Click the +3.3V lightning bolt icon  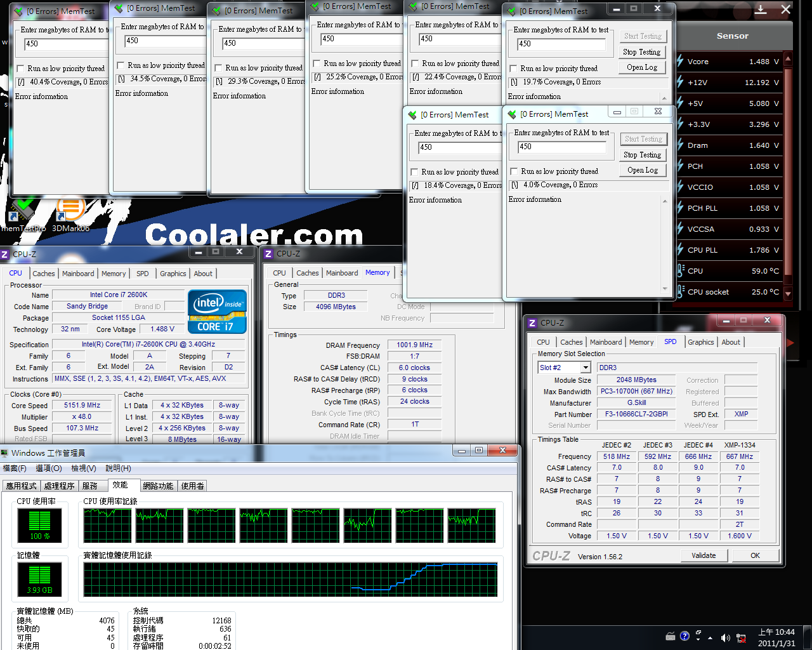[680, 124]
